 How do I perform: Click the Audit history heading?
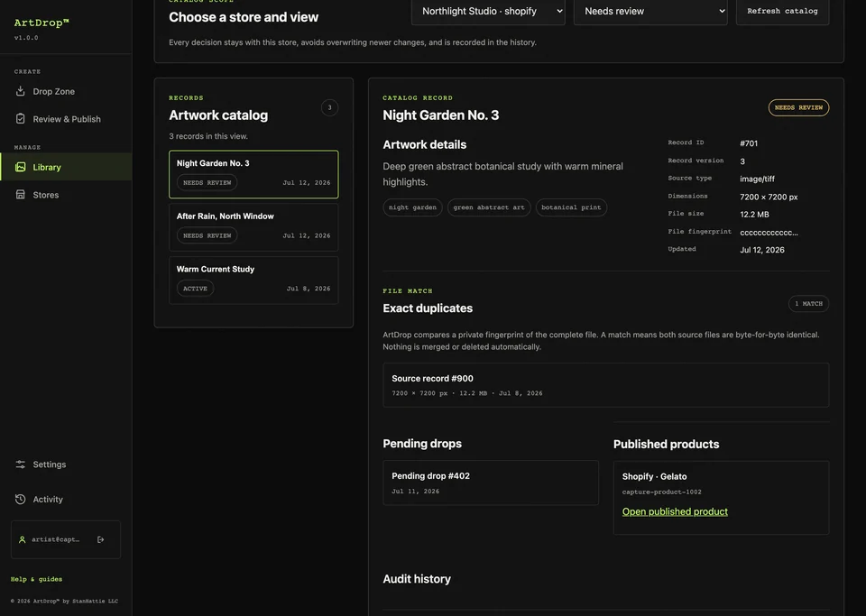pos(417,579)
